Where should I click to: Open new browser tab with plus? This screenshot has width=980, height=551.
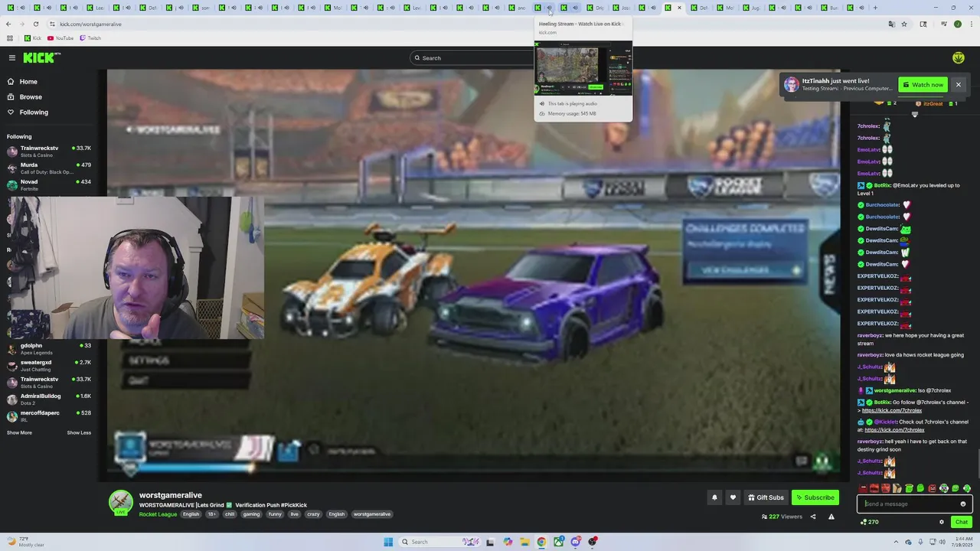(x=875, y=8)
